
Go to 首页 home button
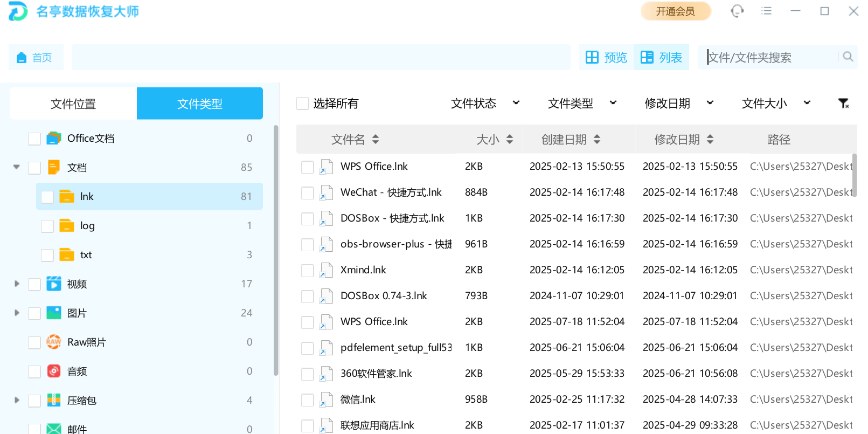pyautogui.click(x=36, y=57)
